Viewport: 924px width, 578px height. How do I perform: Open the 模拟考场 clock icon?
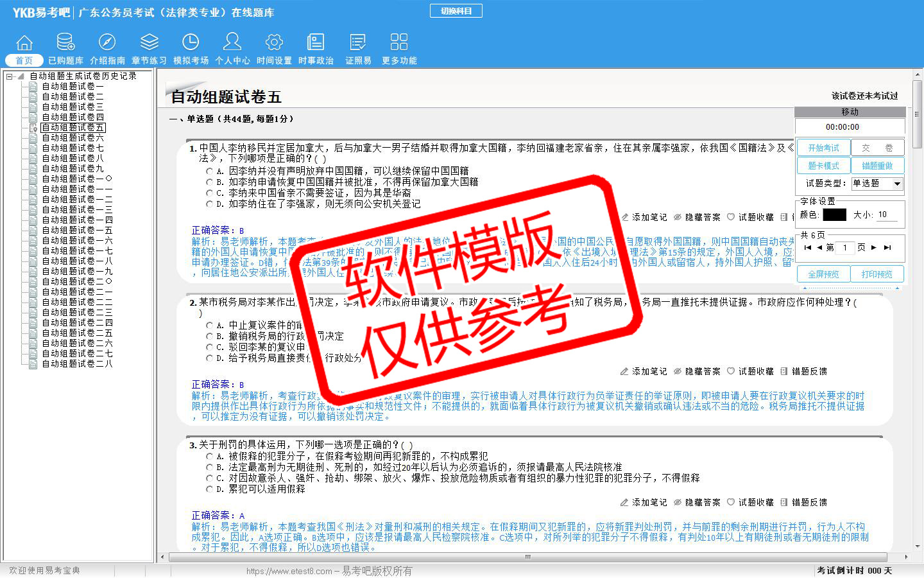(x=191, y=43)
